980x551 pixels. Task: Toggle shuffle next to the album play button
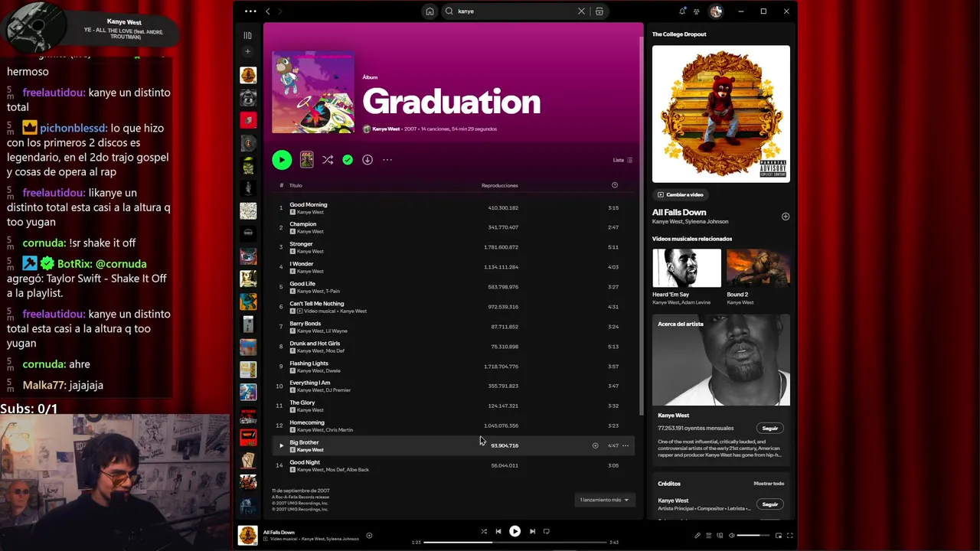[328, 160]
